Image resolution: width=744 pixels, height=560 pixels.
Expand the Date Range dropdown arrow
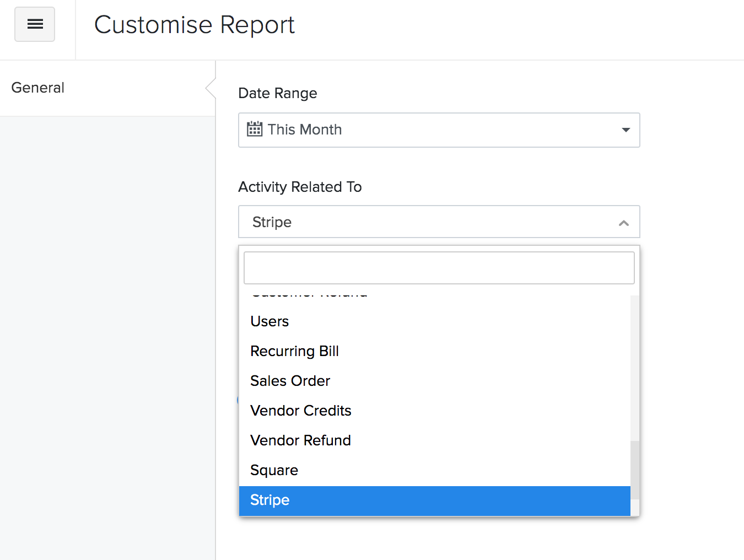coord(626,130)
